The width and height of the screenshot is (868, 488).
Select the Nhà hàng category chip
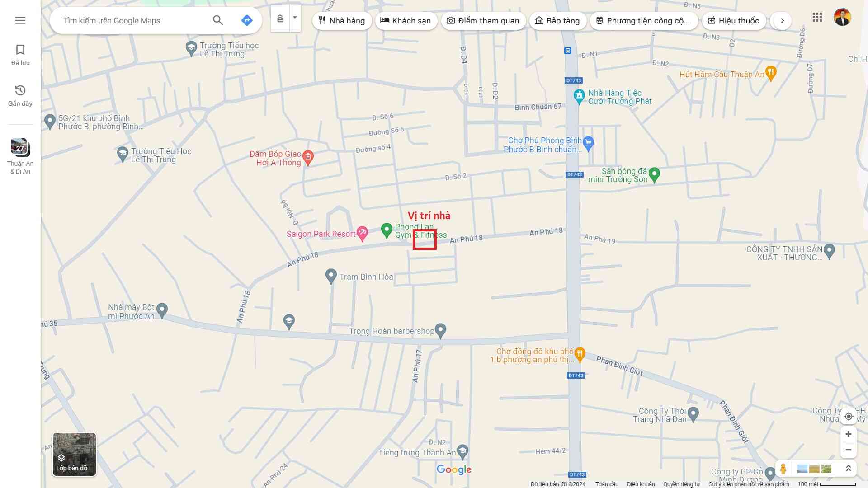[x=342, y=21]
